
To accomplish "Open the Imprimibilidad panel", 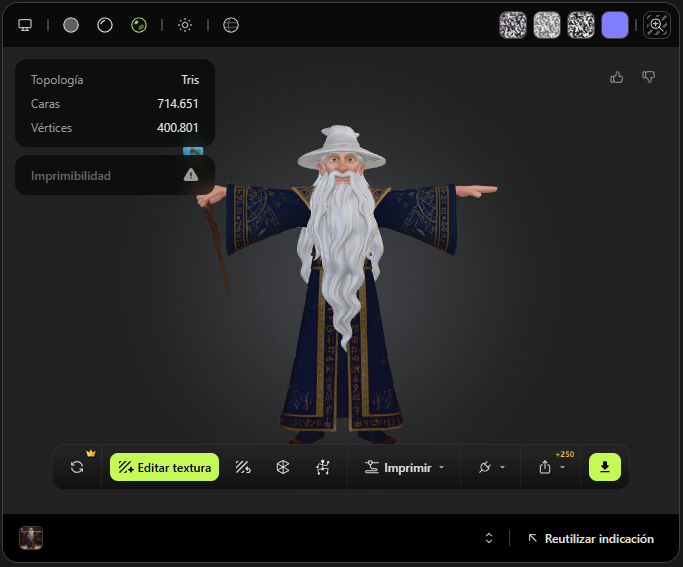I will [115, 175].
